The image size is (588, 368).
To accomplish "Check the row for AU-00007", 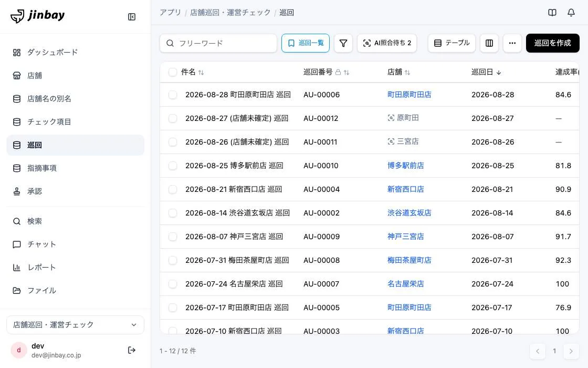I will click(x=173, y=284).
